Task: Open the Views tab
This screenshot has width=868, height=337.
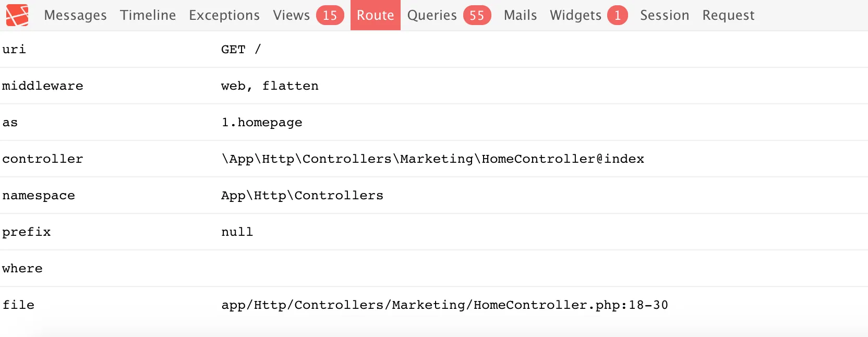Action: (291, 15)
